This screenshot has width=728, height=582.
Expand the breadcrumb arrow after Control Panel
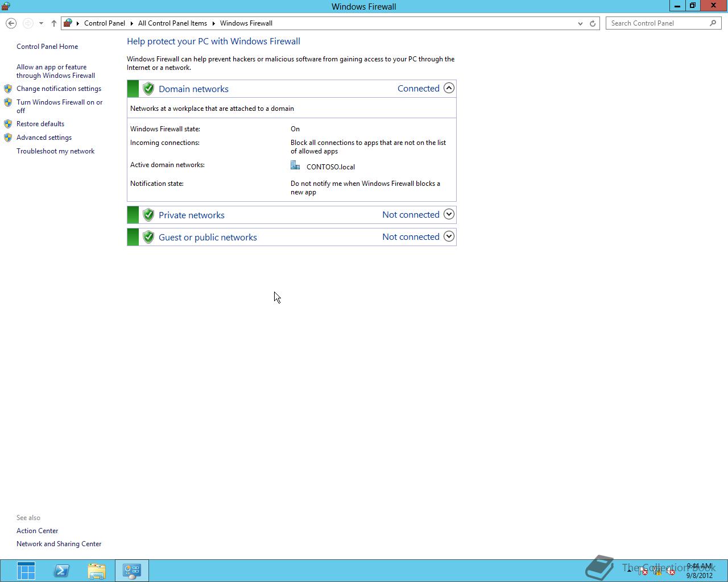[131, 23]
